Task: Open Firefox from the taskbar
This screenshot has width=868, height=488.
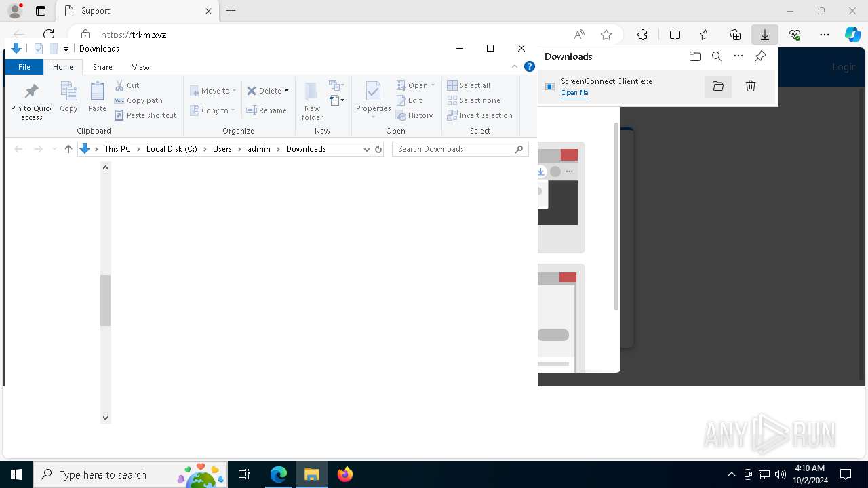Action: (345, 474)
